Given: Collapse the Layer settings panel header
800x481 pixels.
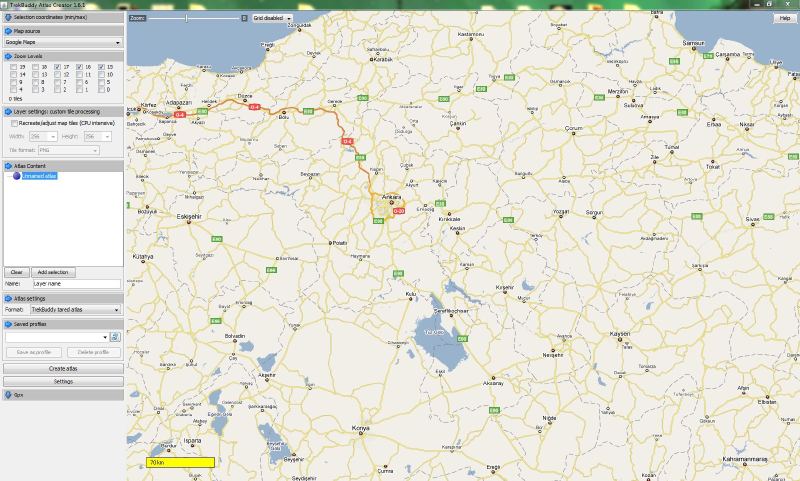Looking at the screenshot, I should pos(63,112).
